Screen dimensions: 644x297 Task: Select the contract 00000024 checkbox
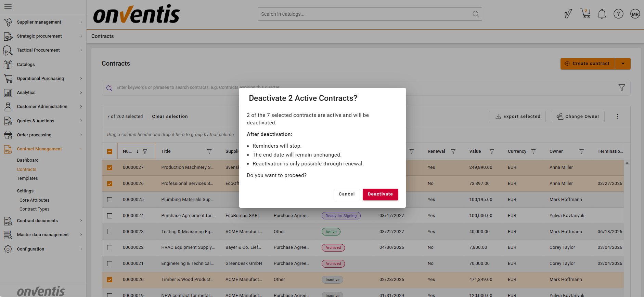click(110, 216)
